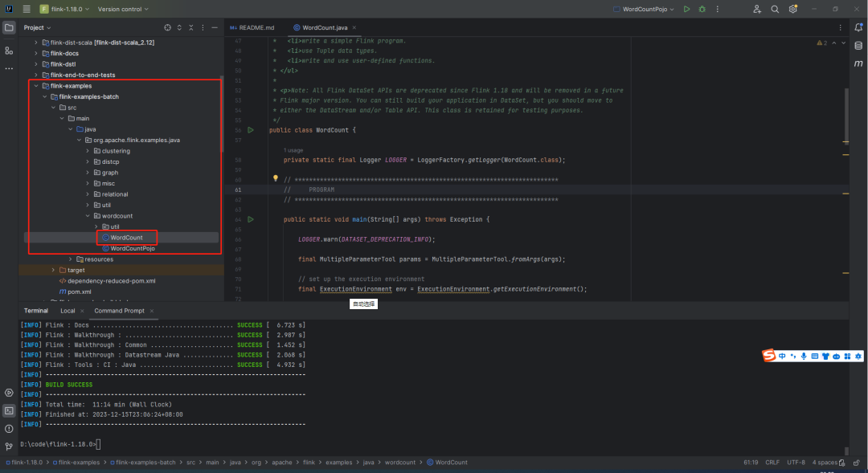Click the UTF-8 encoding in status bar
This screenshot has width=868, height=473.
(796, 463)
